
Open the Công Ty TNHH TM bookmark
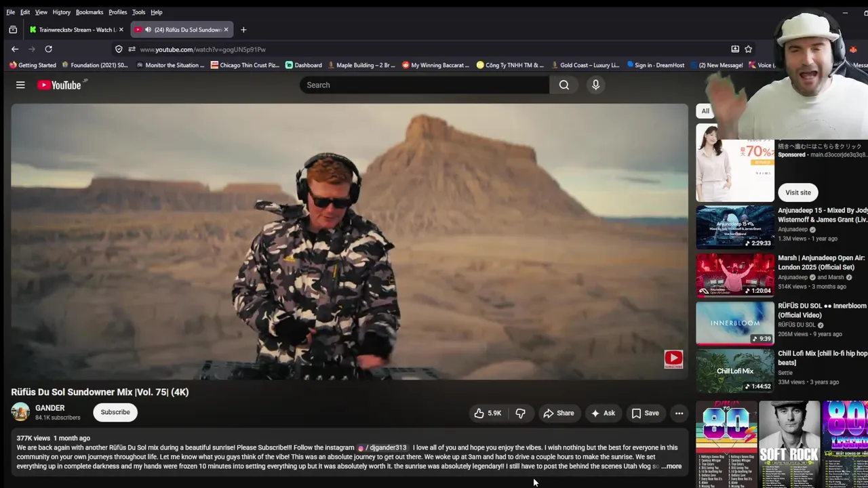click(x=510, y=65)
